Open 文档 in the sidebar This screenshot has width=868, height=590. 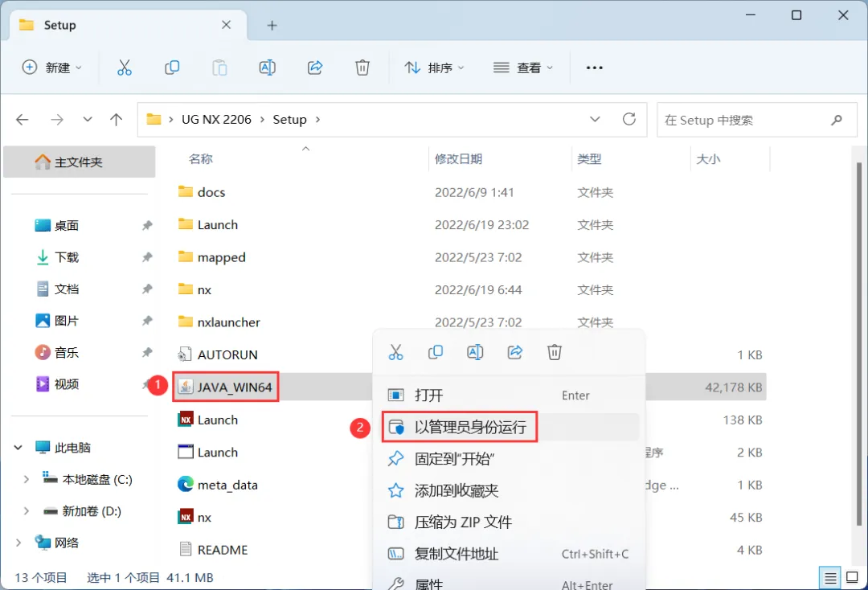(67, 289)
